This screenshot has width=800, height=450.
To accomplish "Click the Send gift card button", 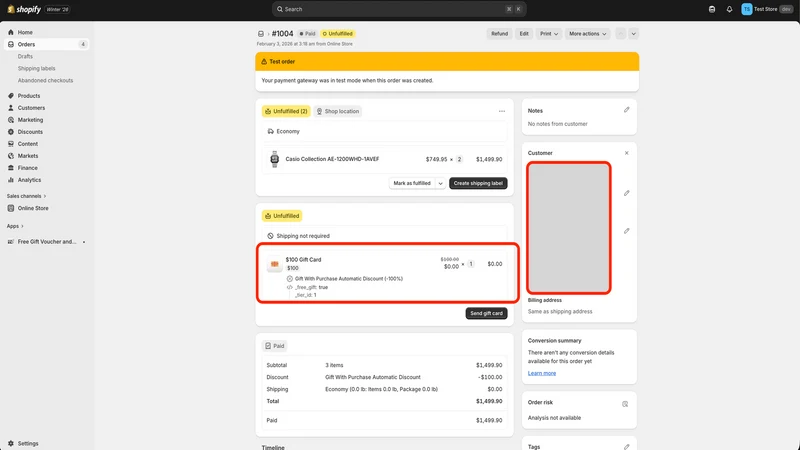I will pos(486,313).
